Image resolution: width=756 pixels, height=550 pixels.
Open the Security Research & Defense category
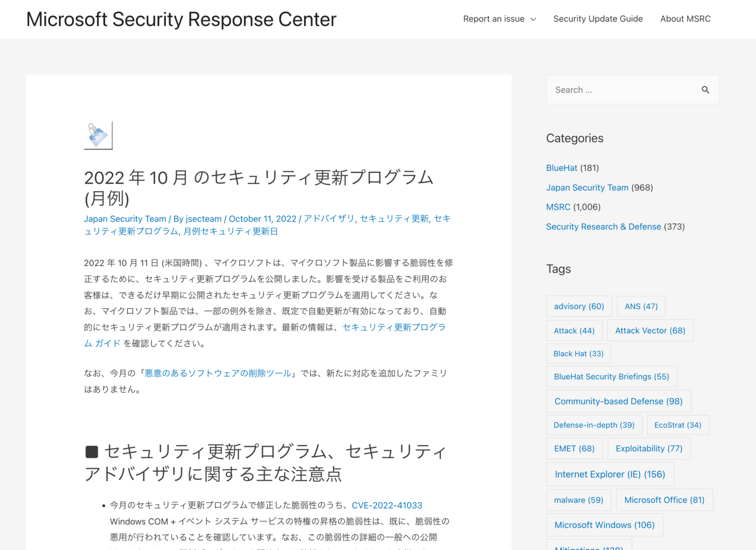coord(603,226)
